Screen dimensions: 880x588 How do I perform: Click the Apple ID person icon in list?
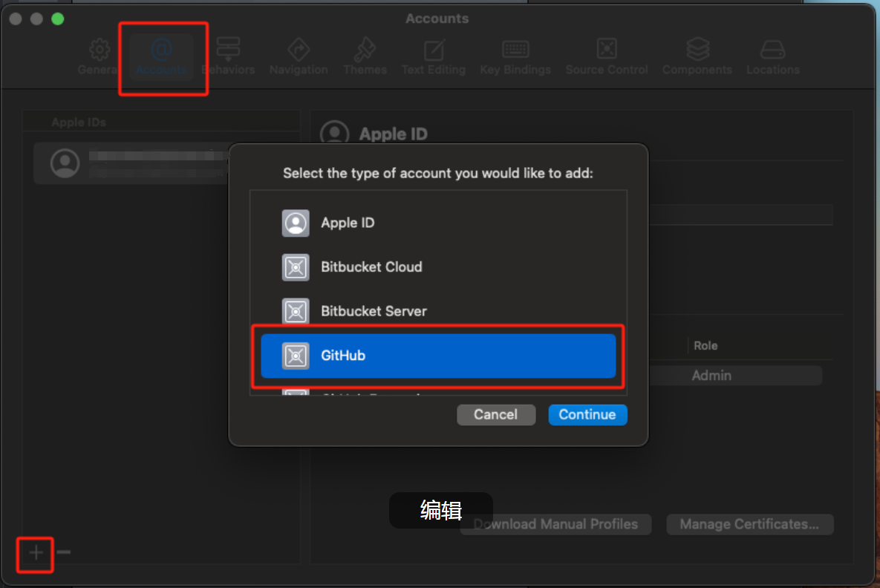(296, 223)
